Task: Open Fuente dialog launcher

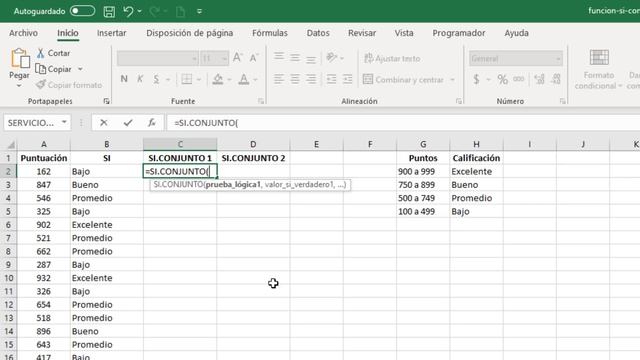Action: coord(261,101)
